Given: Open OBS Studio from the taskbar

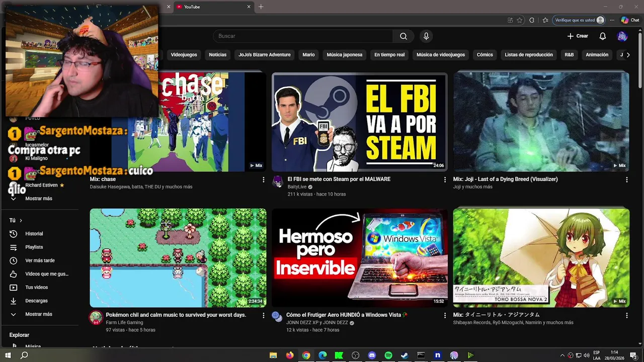Looking at the screenshot, I should (x=356, y=355).
